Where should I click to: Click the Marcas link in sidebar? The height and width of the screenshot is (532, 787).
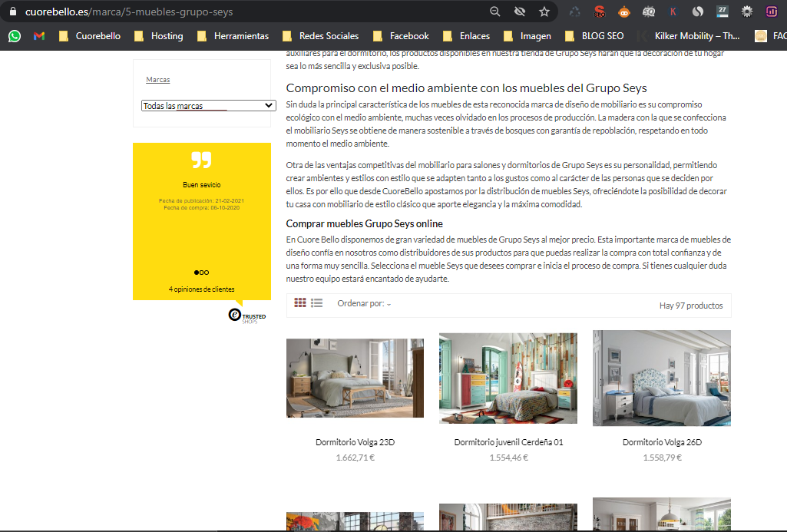coord(157,79)
